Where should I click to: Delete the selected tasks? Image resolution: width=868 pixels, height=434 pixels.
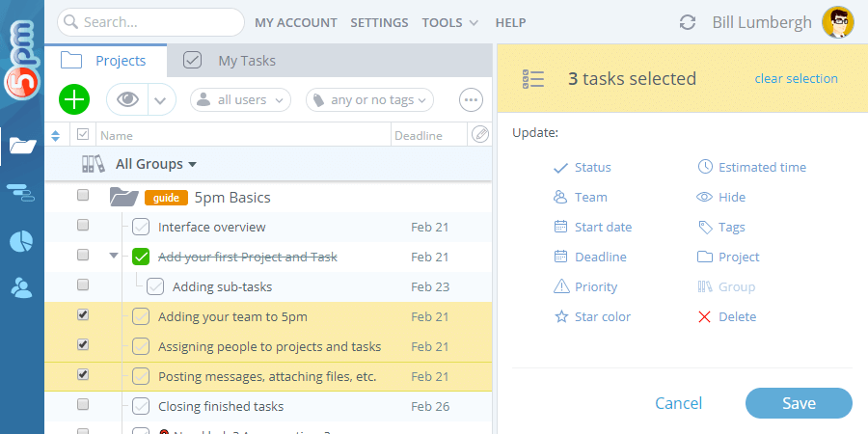tap(727, 316)
